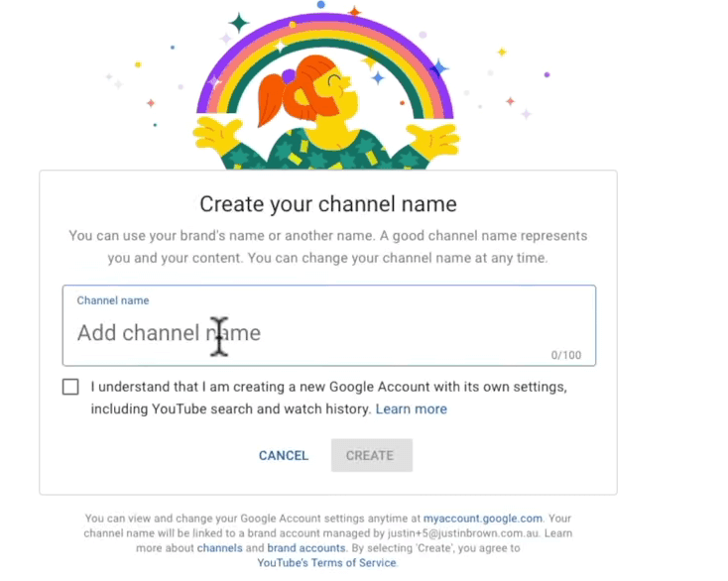728x581 pixels.
Task: Follow the brand accounts link
Action: 306,548
